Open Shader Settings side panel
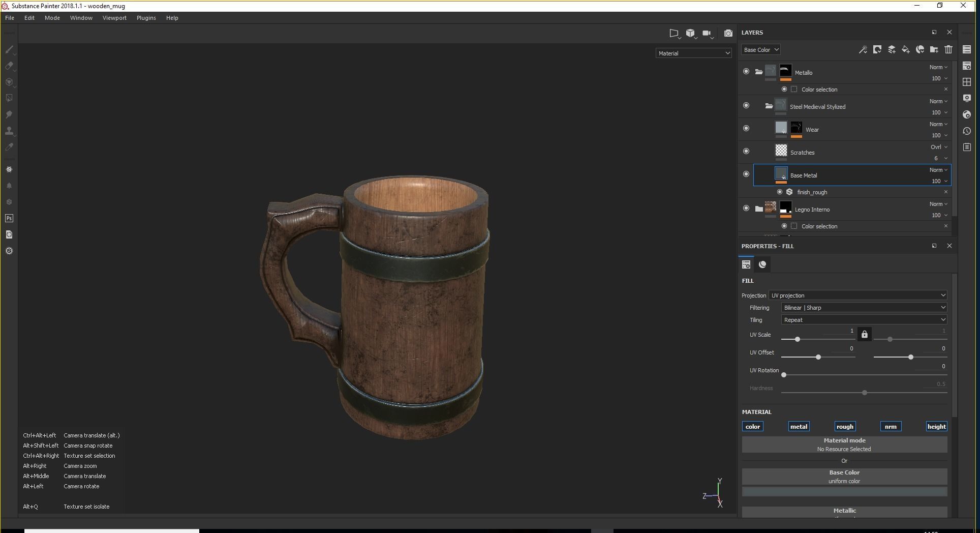980x533 pixels. (967, 114)
